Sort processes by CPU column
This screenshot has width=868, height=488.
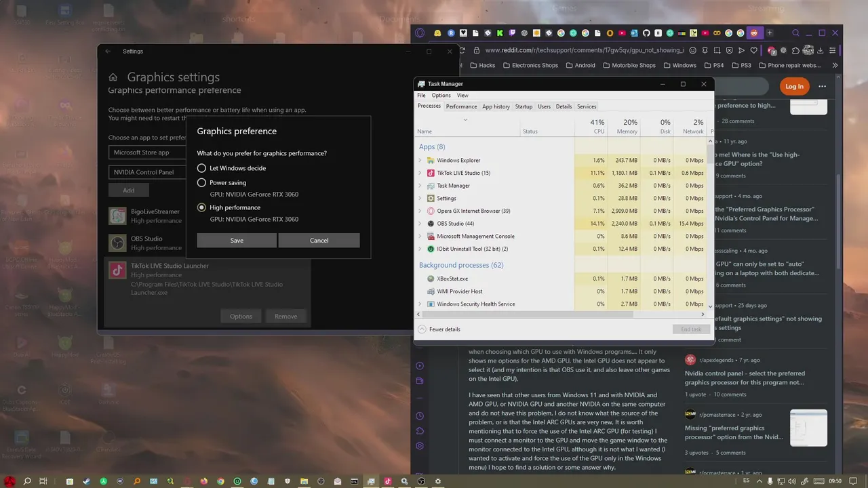(x=590, y=126)
